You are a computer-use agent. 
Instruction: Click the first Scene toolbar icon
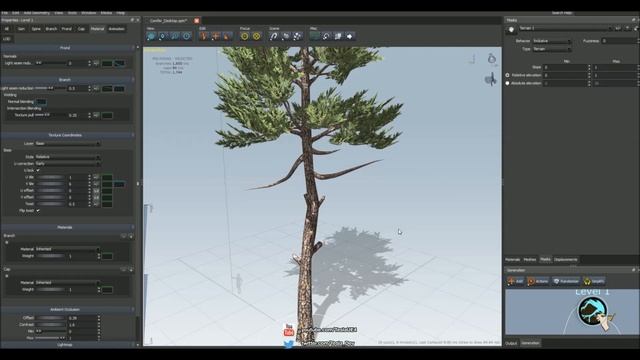pyautogui.click(x=274, y=36)
